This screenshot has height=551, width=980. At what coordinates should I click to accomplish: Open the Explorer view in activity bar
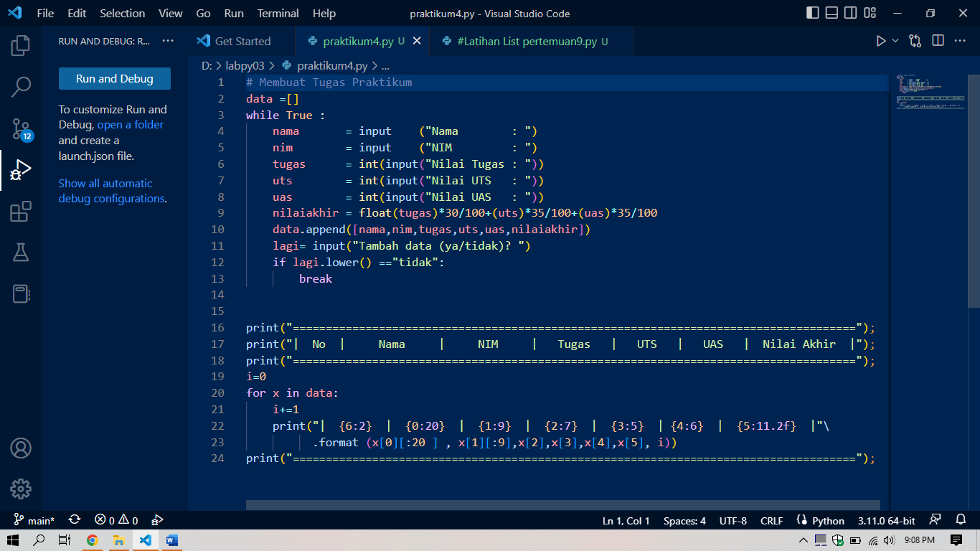coord(21,46)
